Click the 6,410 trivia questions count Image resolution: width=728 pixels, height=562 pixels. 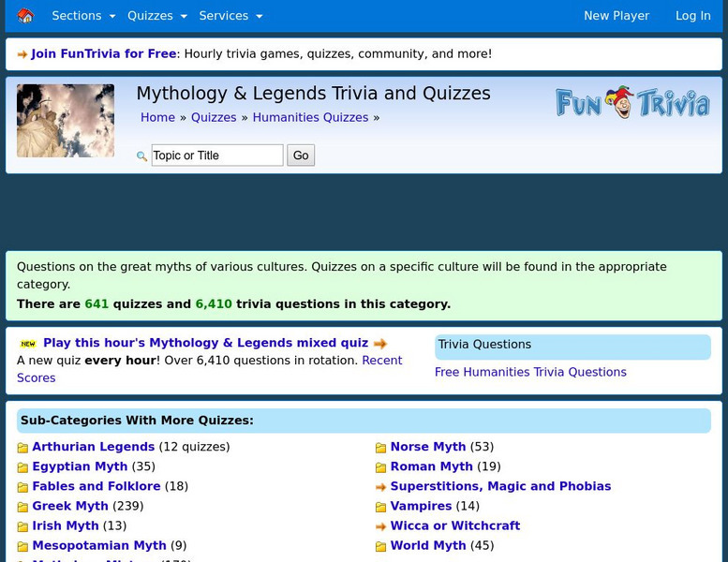pyautogui.click(x=214, y=304)
